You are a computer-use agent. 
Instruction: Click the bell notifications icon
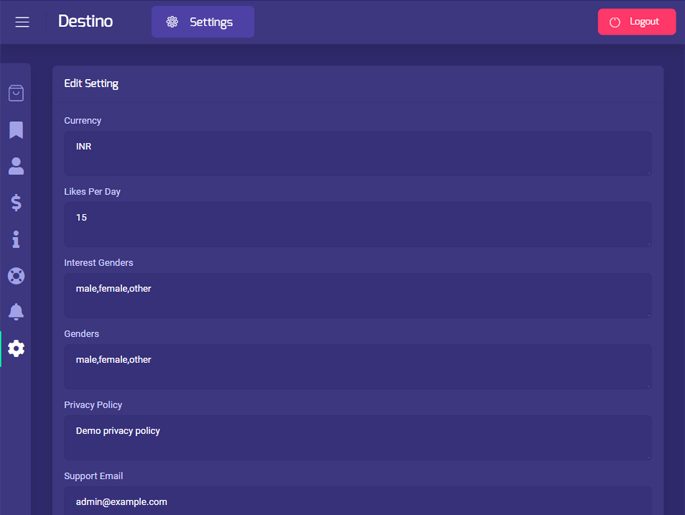(x=16, y=312)
